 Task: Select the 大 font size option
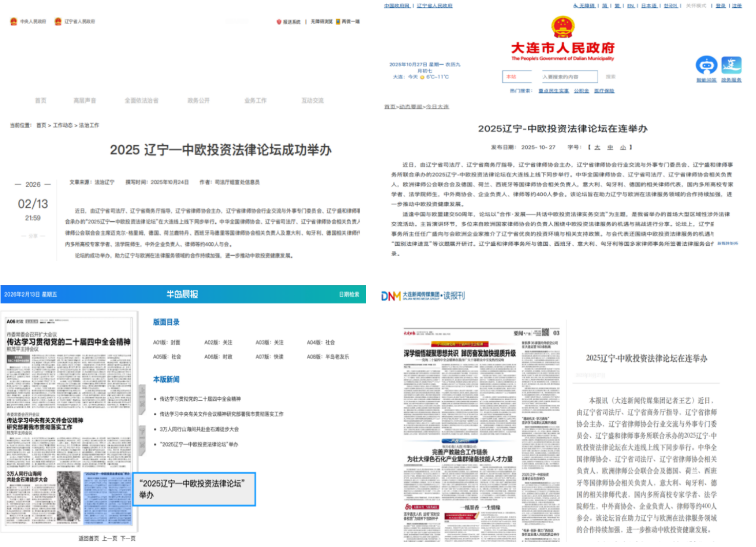tap(597, 147)
